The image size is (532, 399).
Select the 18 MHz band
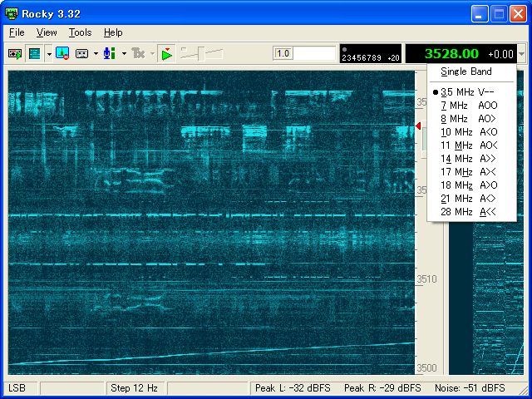(x=471, y=185)
